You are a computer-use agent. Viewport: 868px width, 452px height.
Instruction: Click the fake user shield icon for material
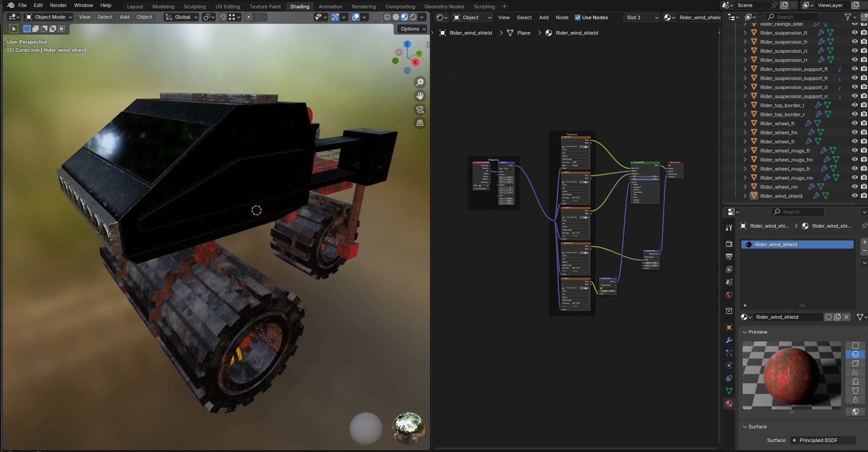(828, 317)
